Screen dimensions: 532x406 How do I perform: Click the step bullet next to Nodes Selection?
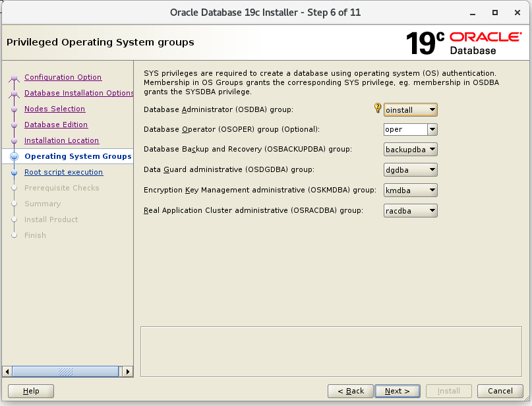click(14, 109)
